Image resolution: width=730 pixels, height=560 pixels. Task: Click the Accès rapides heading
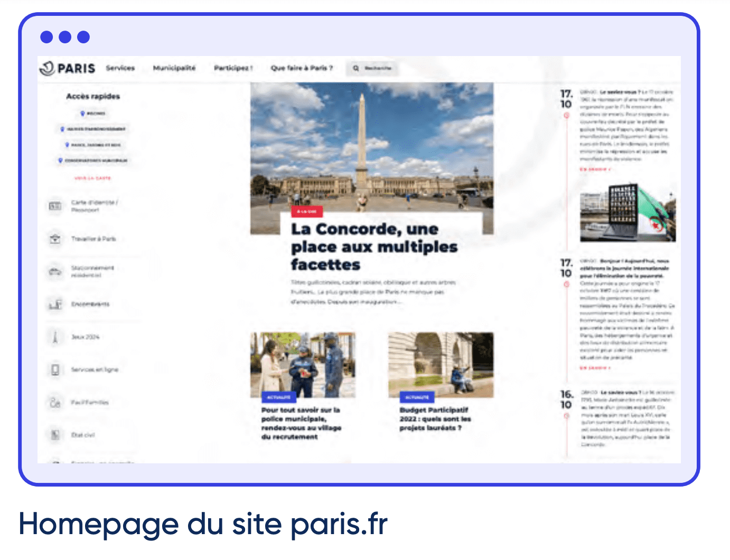(x=93, y=96)
